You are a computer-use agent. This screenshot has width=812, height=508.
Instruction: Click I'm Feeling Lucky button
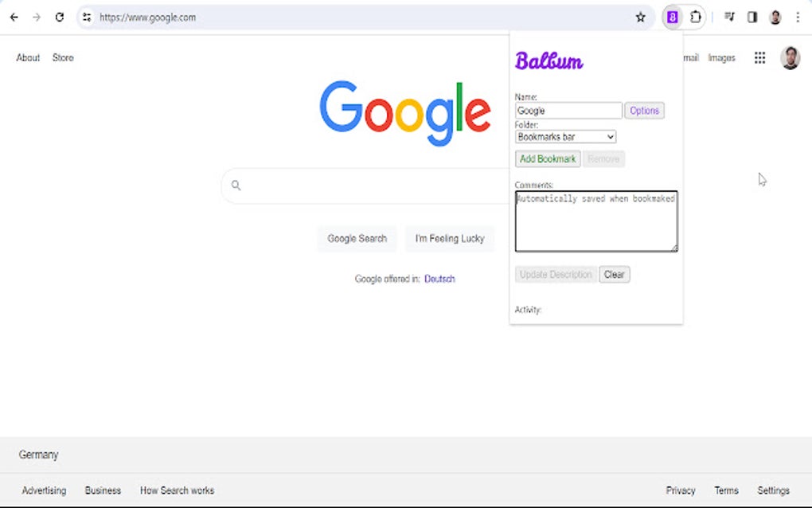[450, 239]
